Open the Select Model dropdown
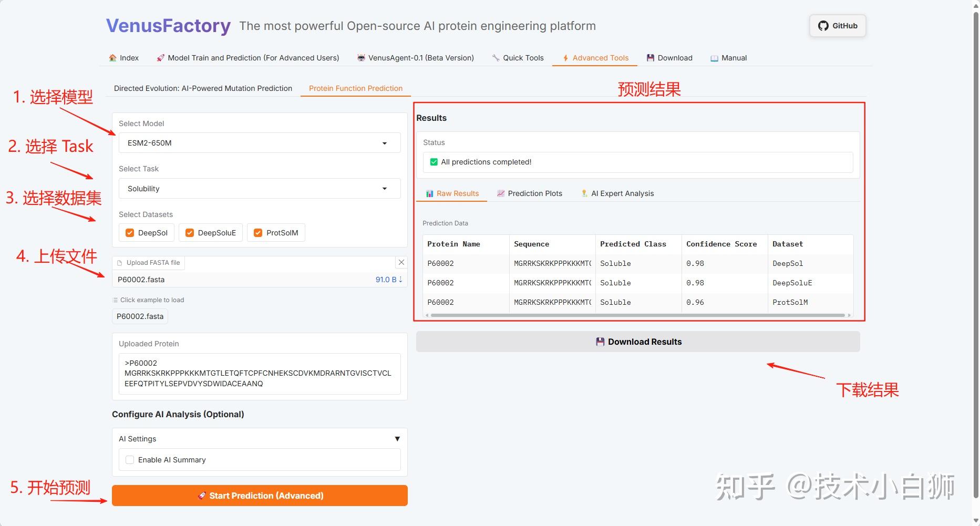The width and height of the screenshot is (980, 526). click(x=260, y=143)
